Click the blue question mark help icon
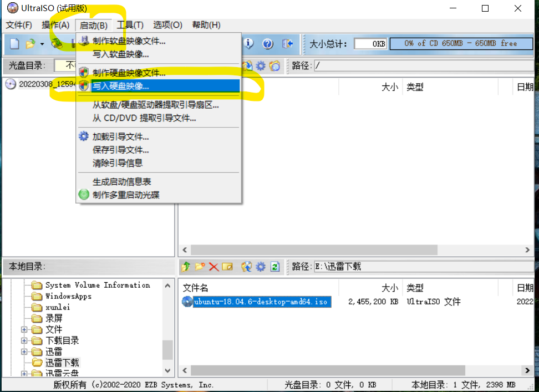This screenshot has width=539, height=392. (268, 44)
